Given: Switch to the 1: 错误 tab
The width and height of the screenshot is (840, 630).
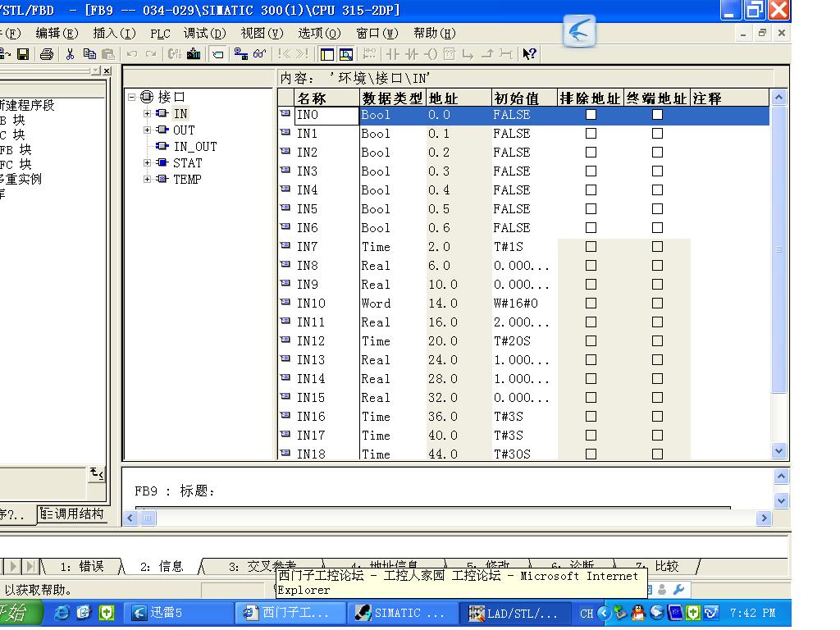Looking at the screenshot, I should tap(81, 566).
